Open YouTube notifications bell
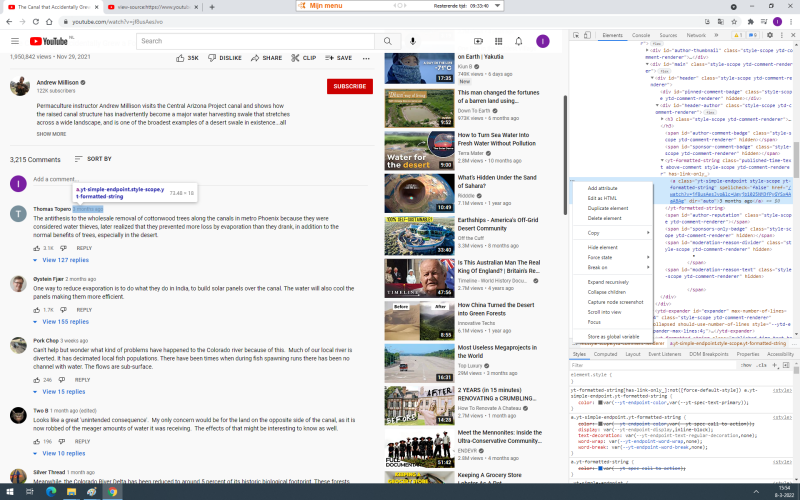 pyautogui.click(x=519, y=41)
